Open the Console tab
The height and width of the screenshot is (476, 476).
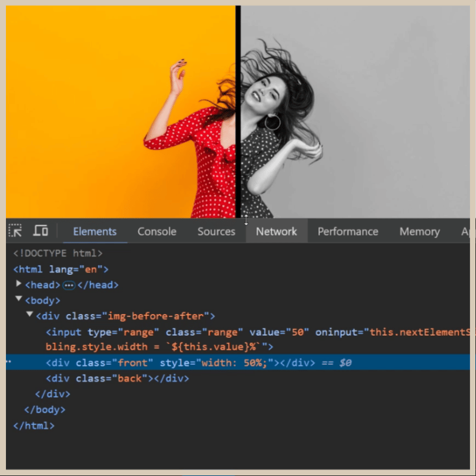point(156,231)
